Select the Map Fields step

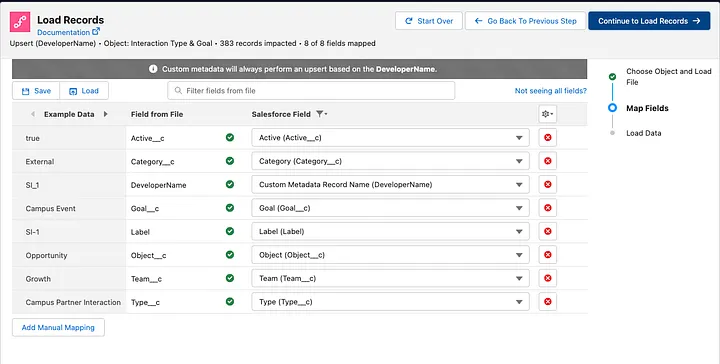647,108
